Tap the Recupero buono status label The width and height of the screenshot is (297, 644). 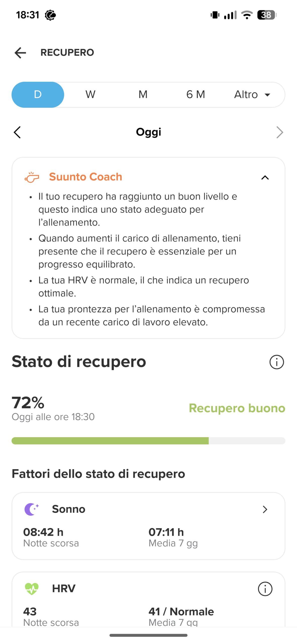coord(237,408)
